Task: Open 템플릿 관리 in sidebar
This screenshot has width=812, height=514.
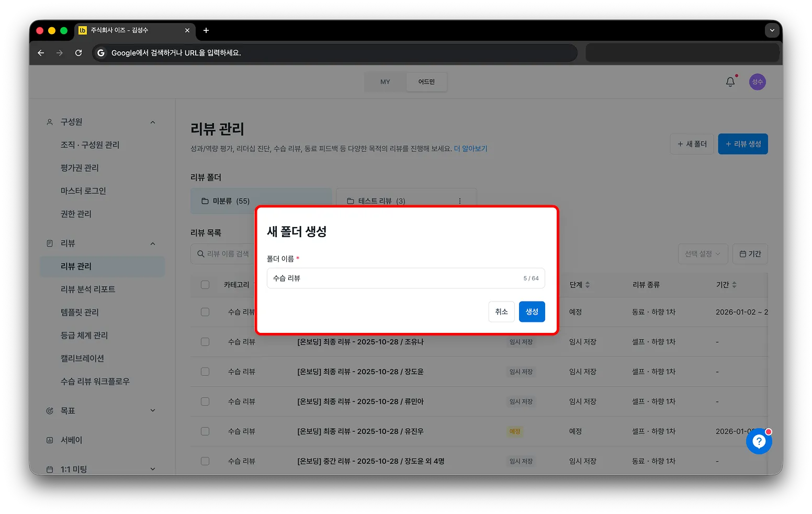Action: click(x=80, y=312)
